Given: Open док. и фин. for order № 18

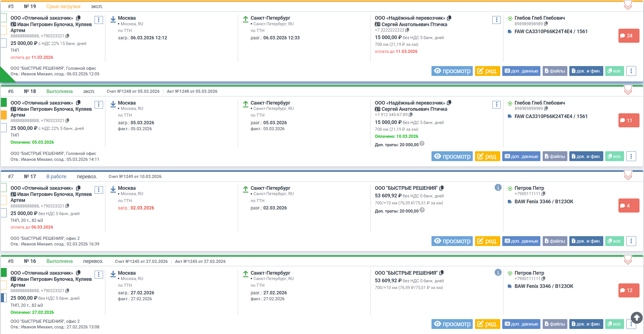Looking at the screenshot, I should [x=586, y=156].
